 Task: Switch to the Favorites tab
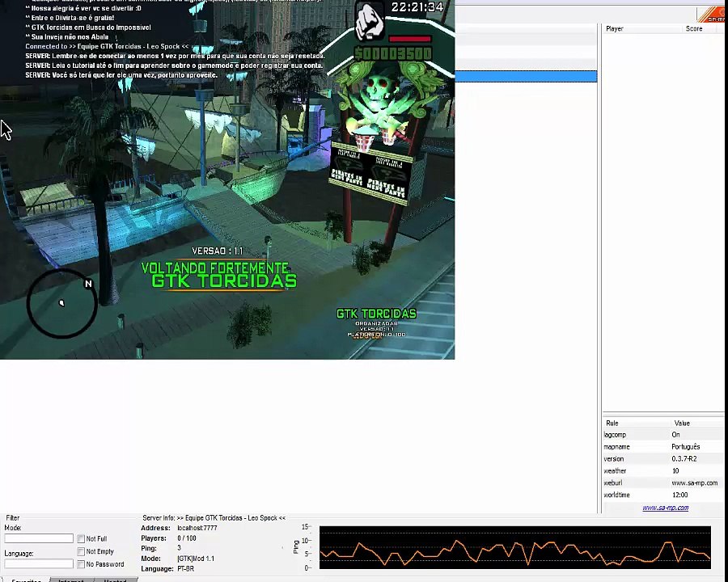(26, 580)
